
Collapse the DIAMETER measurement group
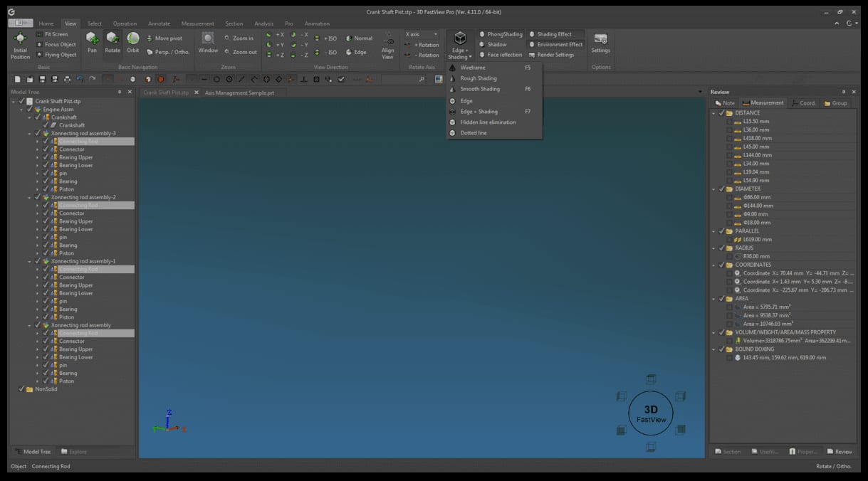point(714,189)
